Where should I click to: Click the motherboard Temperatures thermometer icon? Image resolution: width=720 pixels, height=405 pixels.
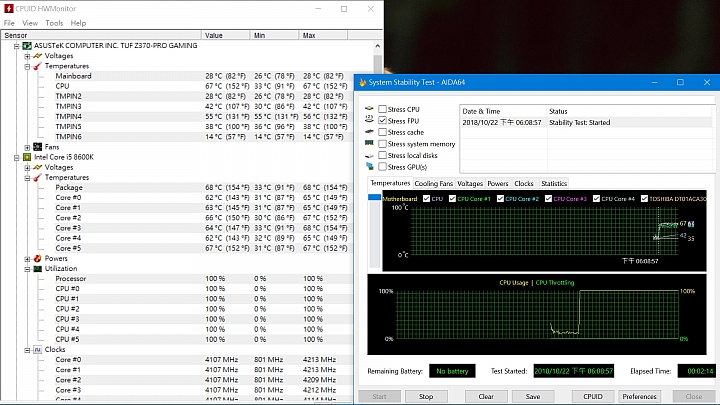[x=38, y=66]
